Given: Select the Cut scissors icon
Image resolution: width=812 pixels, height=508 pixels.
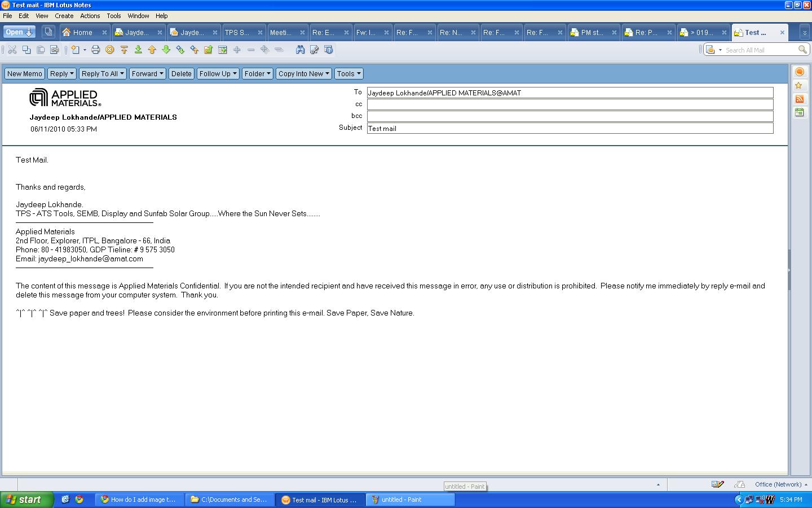Looking at the screenshot, I should coord(12,50).
